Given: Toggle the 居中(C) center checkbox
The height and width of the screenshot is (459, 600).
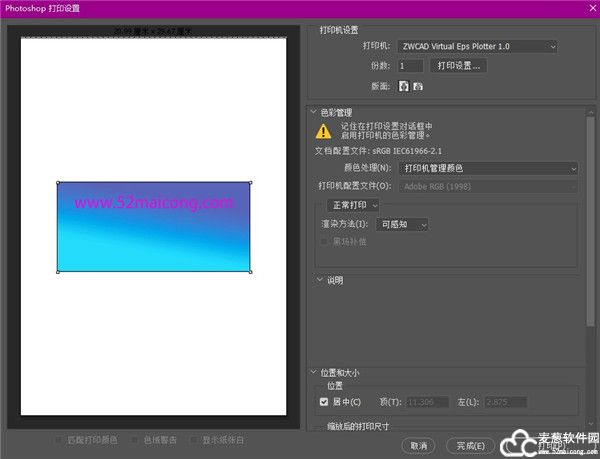Looking at the screenshot, I should coord(324,402).
